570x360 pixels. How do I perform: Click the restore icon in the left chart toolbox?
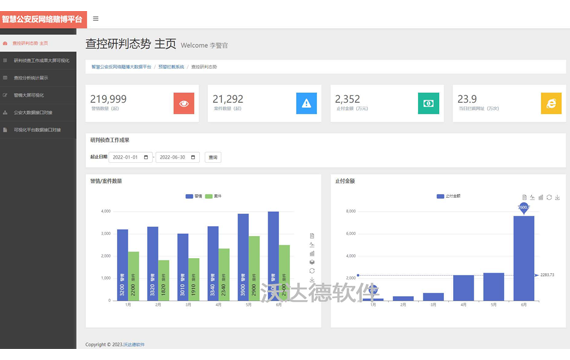(312, 271)
